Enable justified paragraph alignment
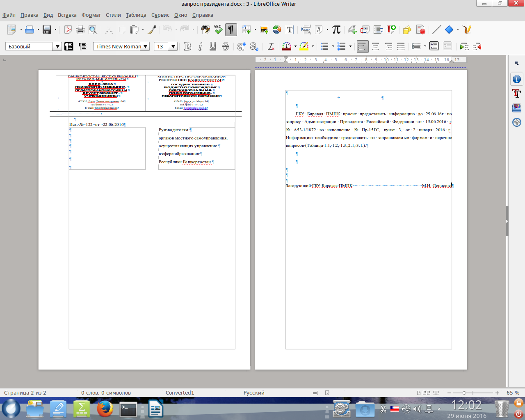 (x=401, y=46)
